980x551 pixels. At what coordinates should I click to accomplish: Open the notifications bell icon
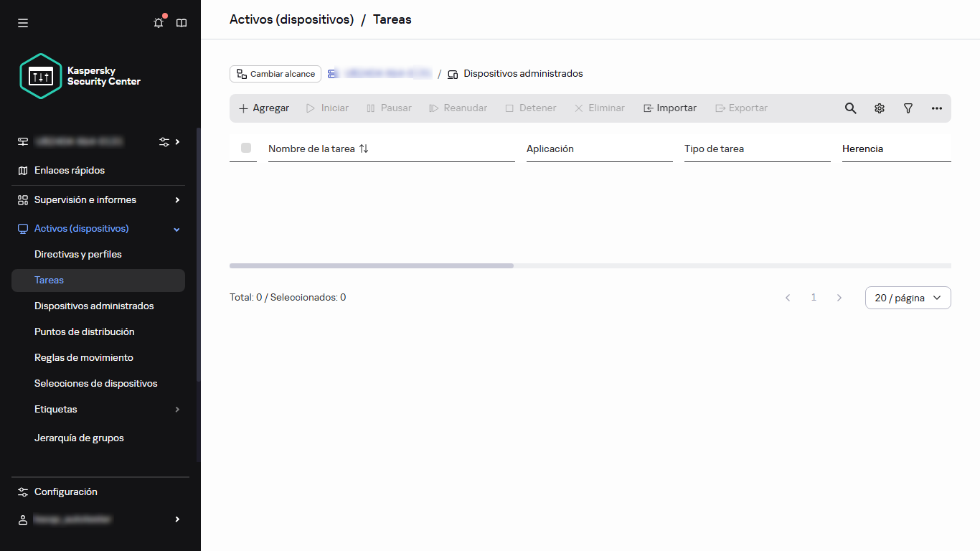[x=159, y=23]
